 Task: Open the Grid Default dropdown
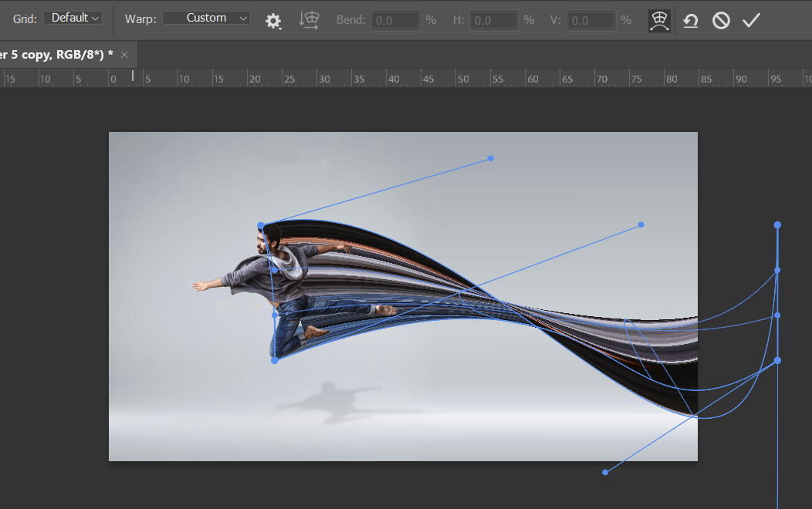click(x=73, y=18)
